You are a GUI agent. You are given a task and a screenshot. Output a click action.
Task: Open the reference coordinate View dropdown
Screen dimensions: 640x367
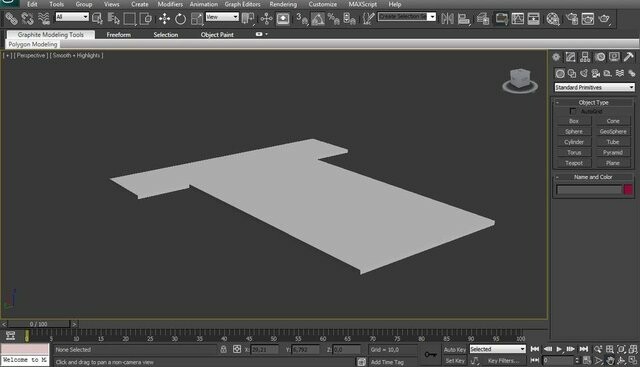point(222,17)
